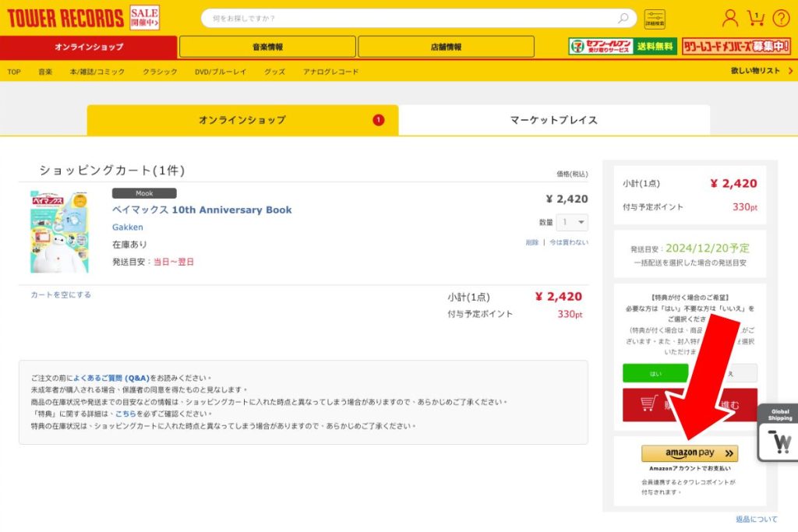Image resolution: width=798 pixels, height=532 pixels.
Task: Click the SALE開催中 badge
Action: coord(144,18)
